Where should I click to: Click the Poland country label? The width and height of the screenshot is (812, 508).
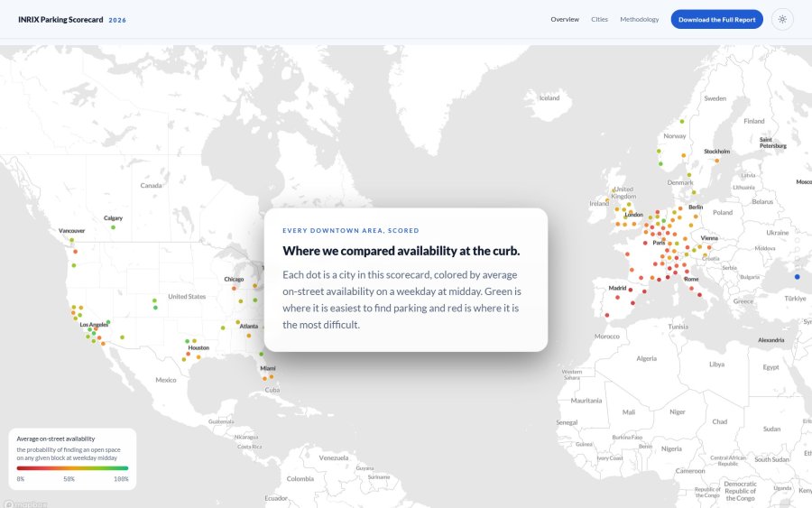tap(723, 212)
